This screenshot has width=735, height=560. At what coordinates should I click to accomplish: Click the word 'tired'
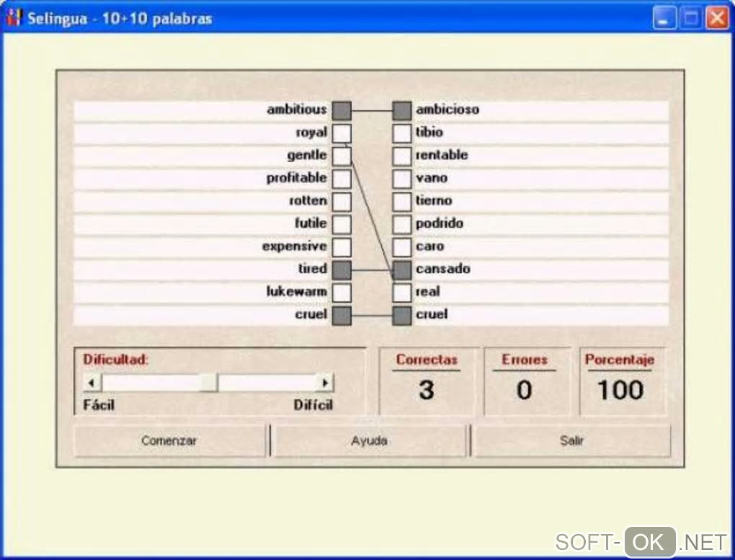coord(313,269)
